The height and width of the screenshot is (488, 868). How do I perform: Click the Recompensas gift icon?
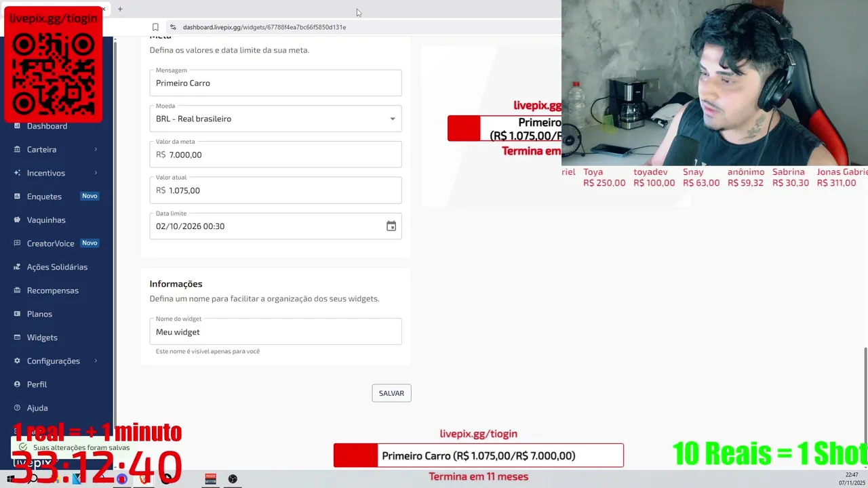click(x=18, y=290)
